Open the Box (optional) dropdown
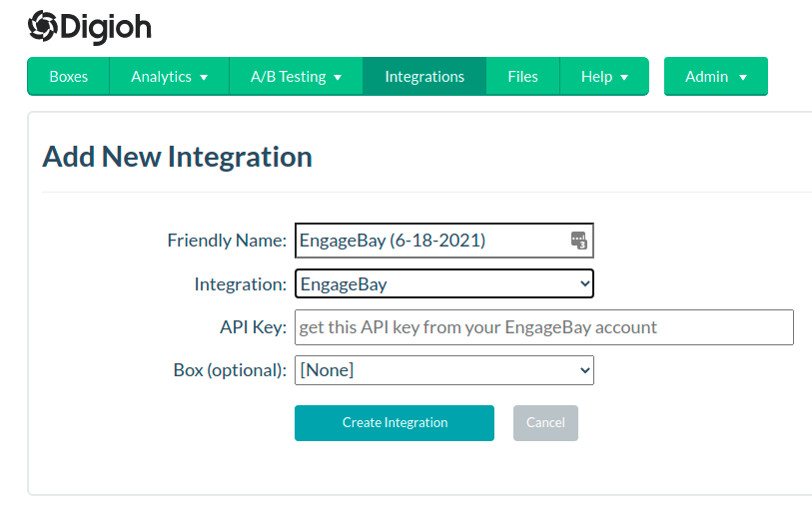Image resolution: width=812 pixels, height=512 pixels. [x=444, y=370]
